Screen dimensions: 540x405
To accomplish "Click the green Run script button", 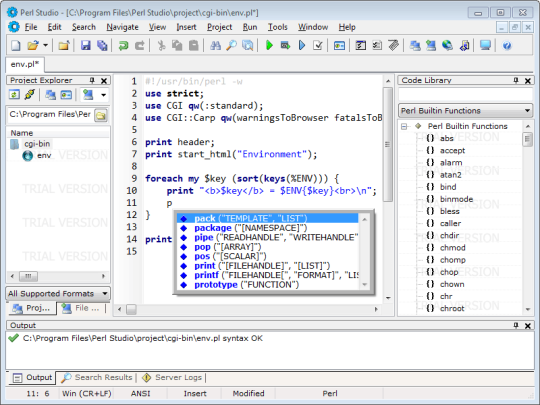I will (269, 45).
